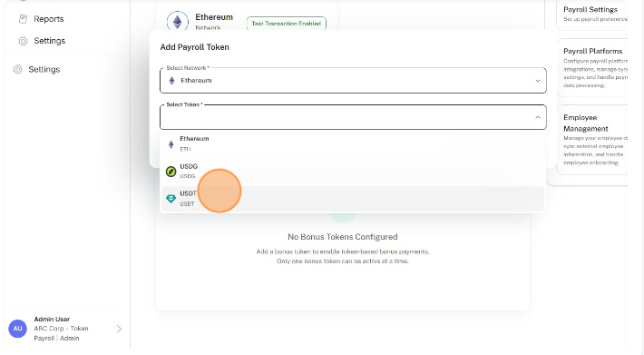Click the Test Transaction Enabled badge
Viewport: 644px width, 355px height.
pos(287,24)
